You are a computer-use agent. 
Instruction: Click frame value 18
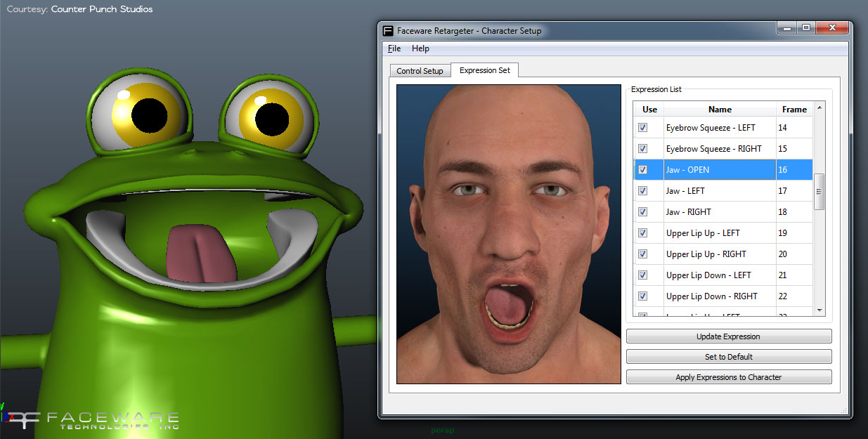point(782,212)
